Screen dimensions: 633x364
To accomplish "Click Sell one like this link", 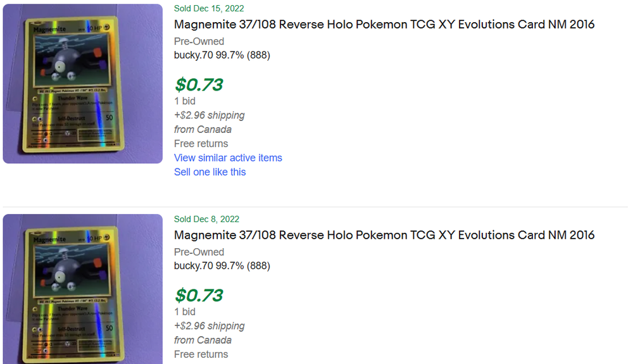I will pyautogui.click(x=210, y=172).
